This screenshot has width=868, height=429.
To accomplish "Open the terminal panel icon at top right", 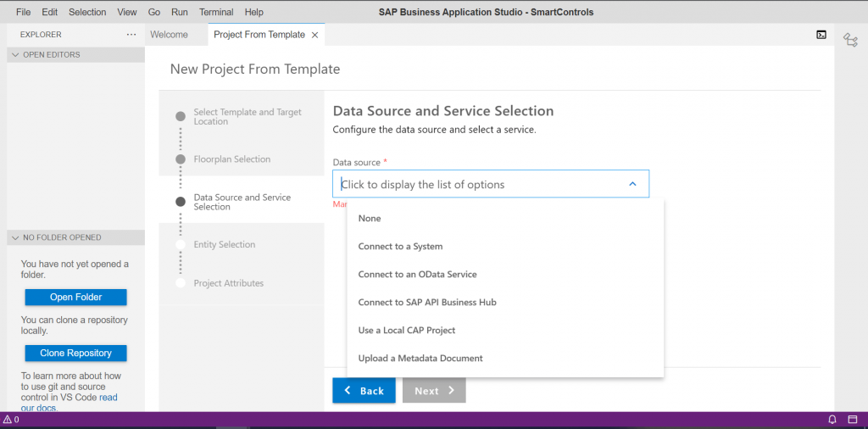I will click(x=821, y=34).
